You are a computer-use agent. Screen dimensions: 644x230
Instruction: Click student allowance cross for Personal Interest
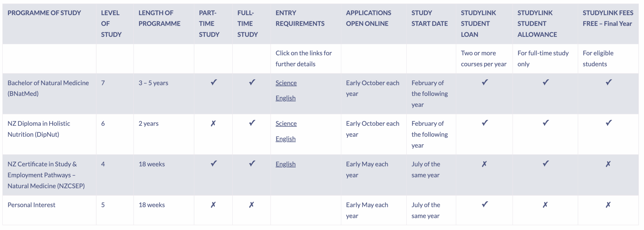coord(545,205)
